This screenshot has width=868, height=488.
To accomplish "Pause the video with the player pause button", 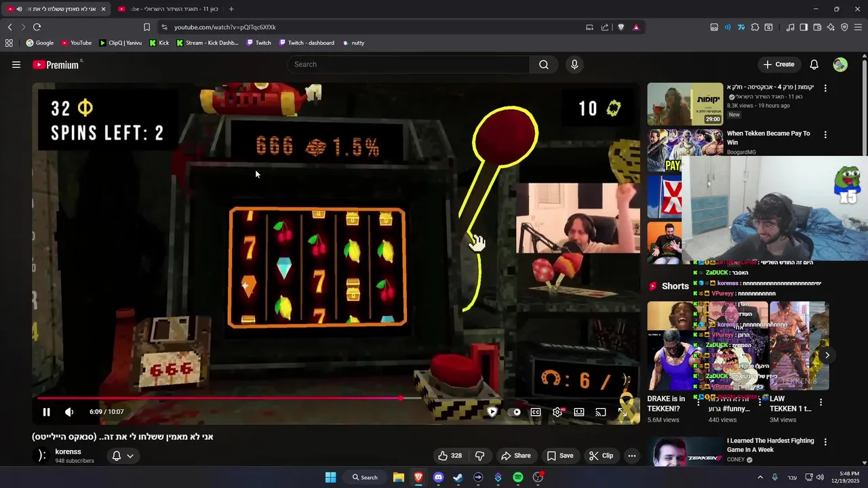I will pyautogui.click(x=46, y=411).
